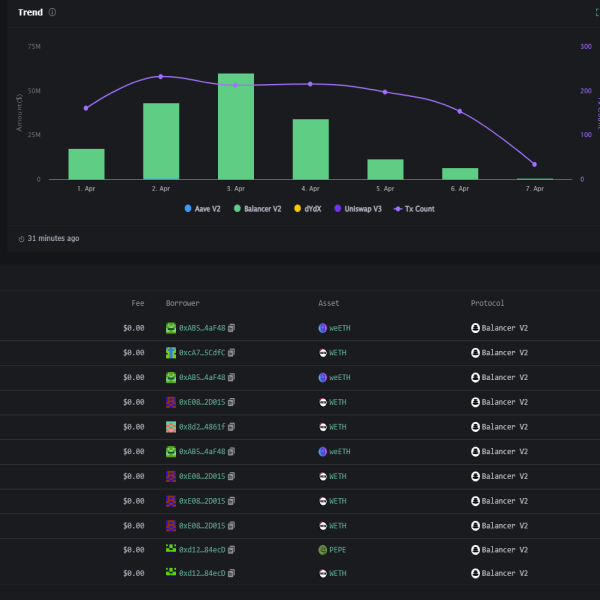
Task: Toggle Aave V2 series in chart legend
Action: pyautogui.click(x=202, y=209)
